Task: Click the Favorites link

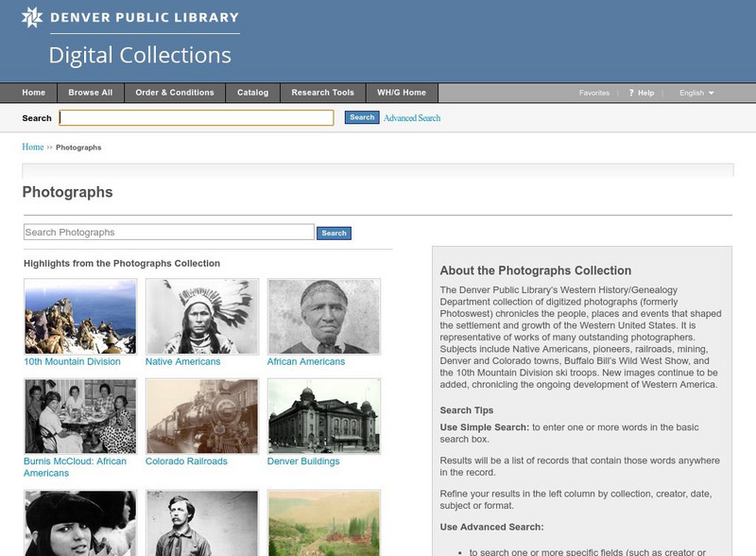Action: pos(594,93)
